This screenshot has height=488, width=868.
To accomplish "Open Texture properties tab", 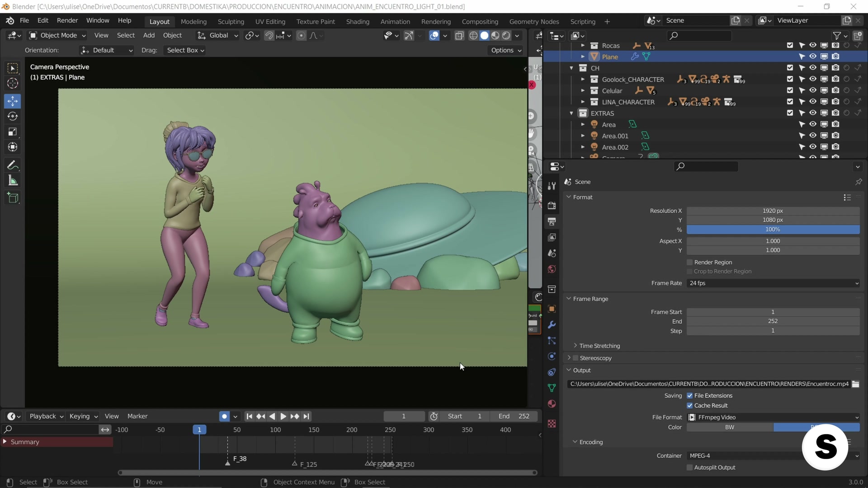I will (552, 424).
